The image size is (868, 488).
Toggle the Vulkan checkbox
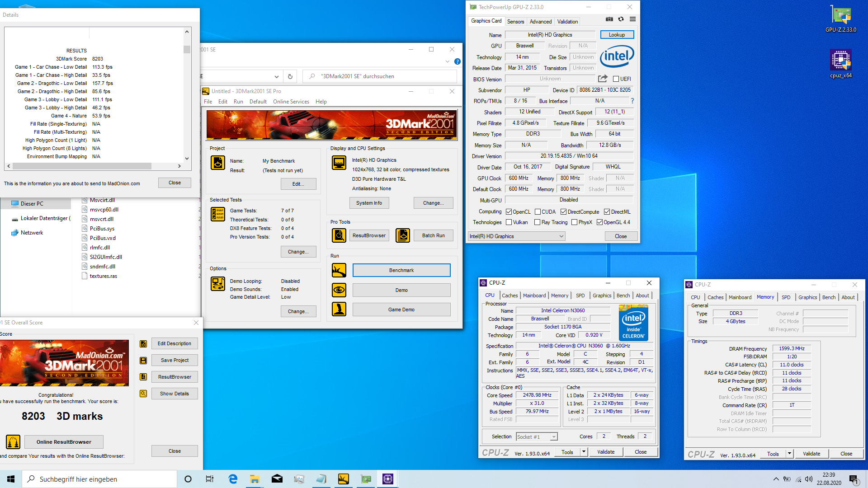[x=509, y=222]
